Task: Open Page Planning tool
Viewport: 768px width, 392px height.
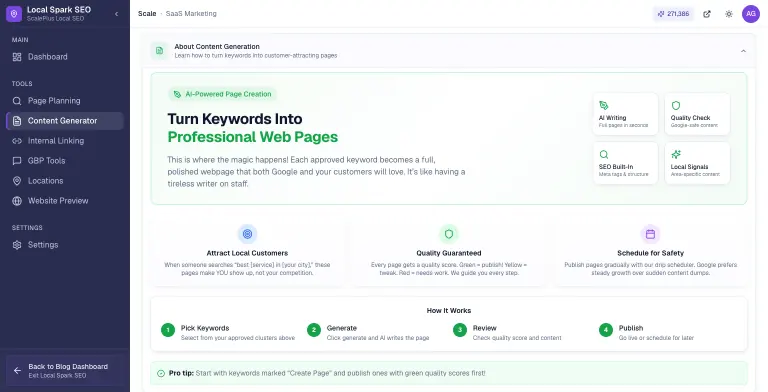Action: coord(65,101)
